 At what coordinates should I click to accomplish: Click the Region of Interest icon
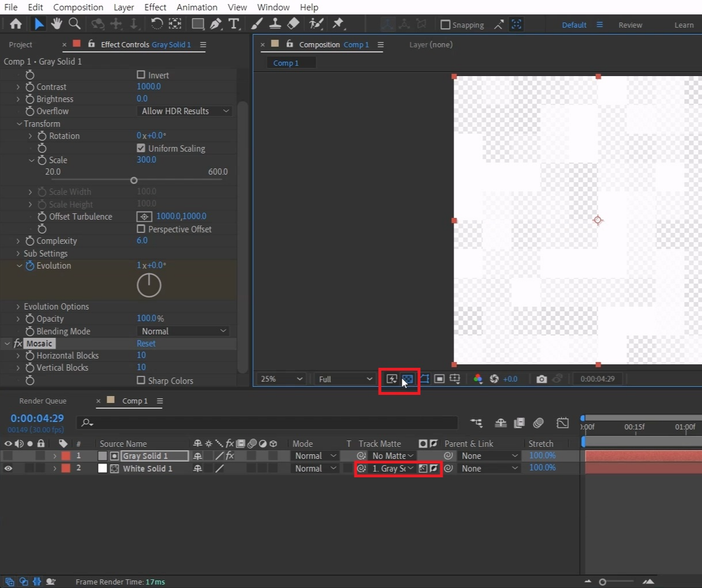439,379
